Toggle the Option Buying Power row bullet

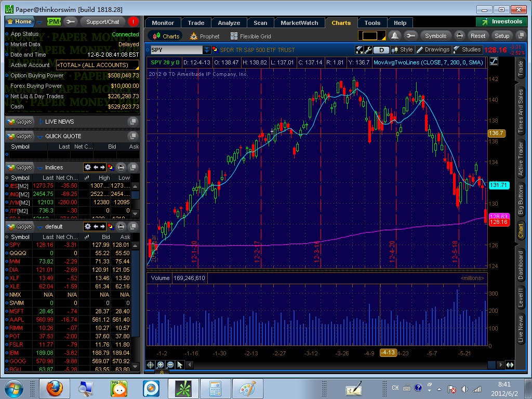[x=7, y=75]
